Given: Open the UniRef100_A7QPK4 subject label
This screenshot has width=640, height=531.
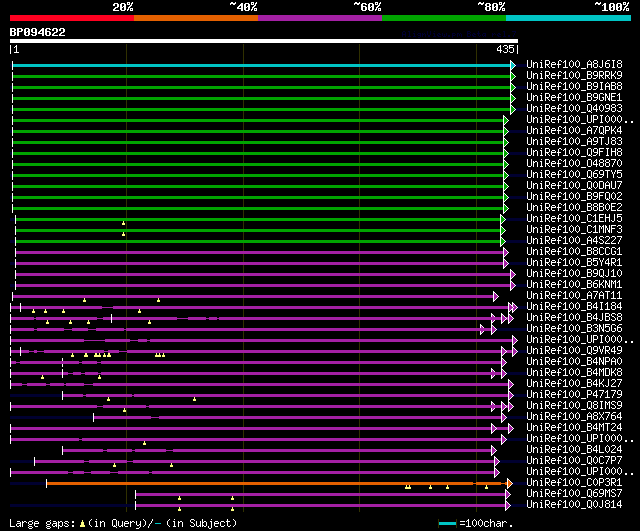Looking at the screenshot, I should [574, 131].
